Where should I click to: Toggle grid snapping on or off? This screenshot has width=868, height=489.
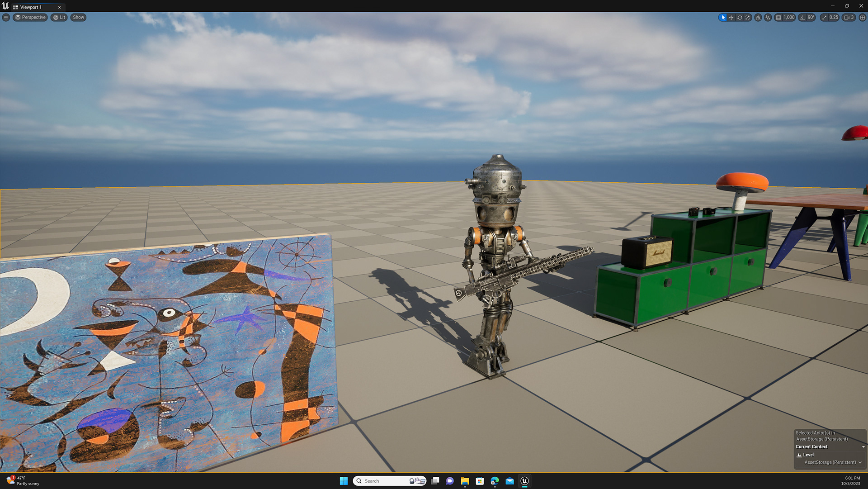[x=778, y=17]
